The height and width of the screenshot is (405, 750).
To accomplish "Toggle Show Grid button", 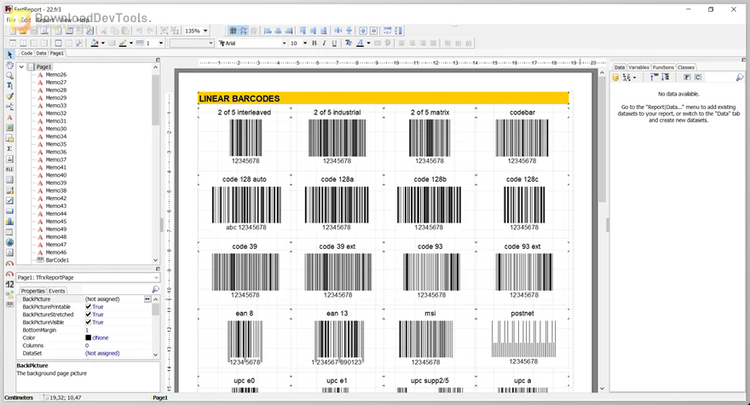I will [x=233, y=31].
